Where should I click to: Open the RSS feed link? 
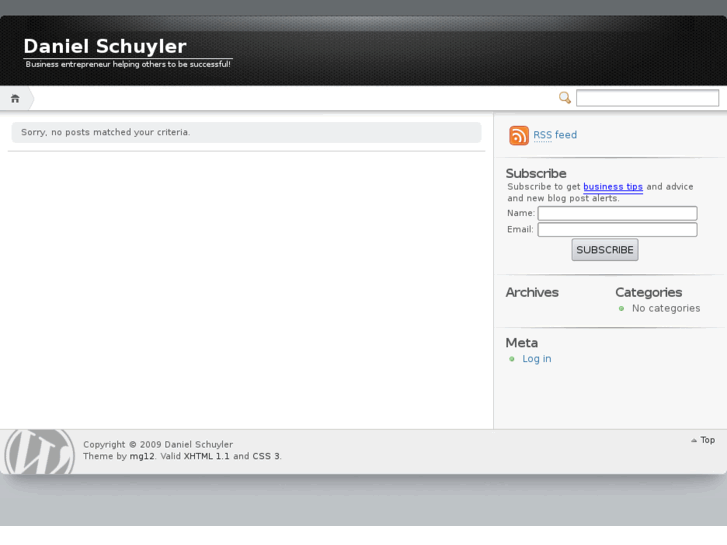pyautogui.click(x=555, y=135)
